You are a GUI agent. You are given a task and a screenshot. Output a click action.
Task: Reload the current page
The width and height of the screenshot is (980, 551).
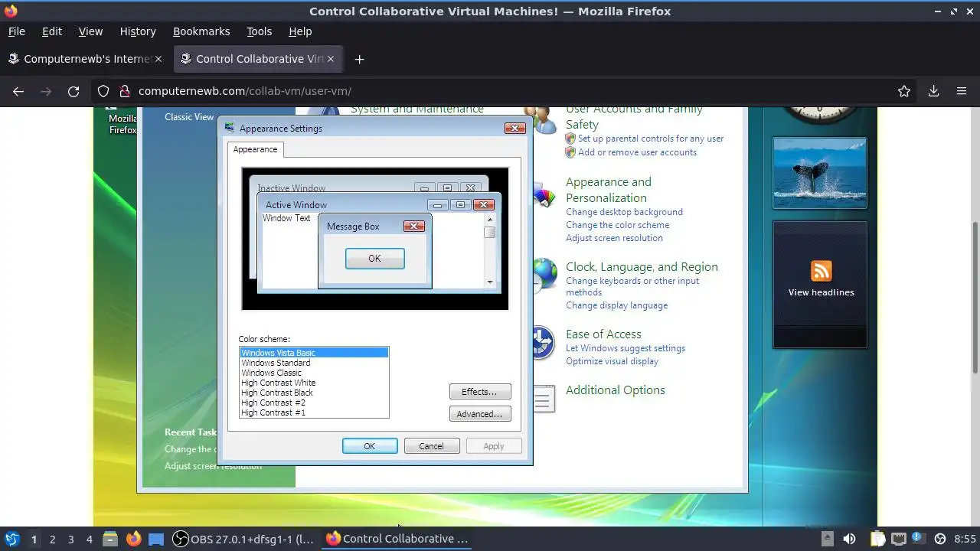click(x=73, y=91)
